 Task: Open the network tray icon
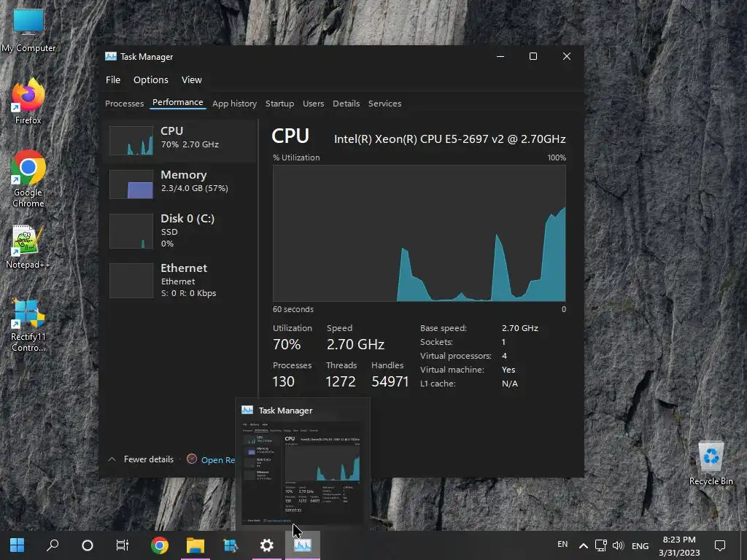pos(601,545)
